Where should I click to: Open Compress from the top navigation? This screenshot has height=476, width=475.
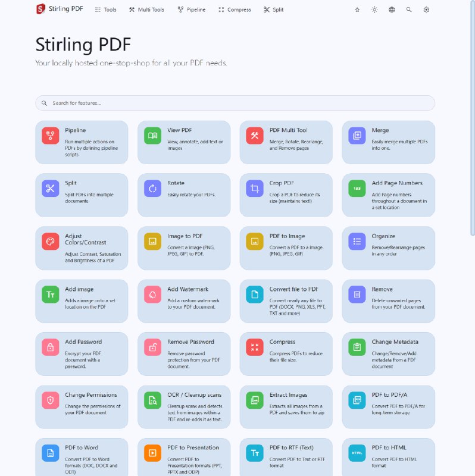point(235,10)
